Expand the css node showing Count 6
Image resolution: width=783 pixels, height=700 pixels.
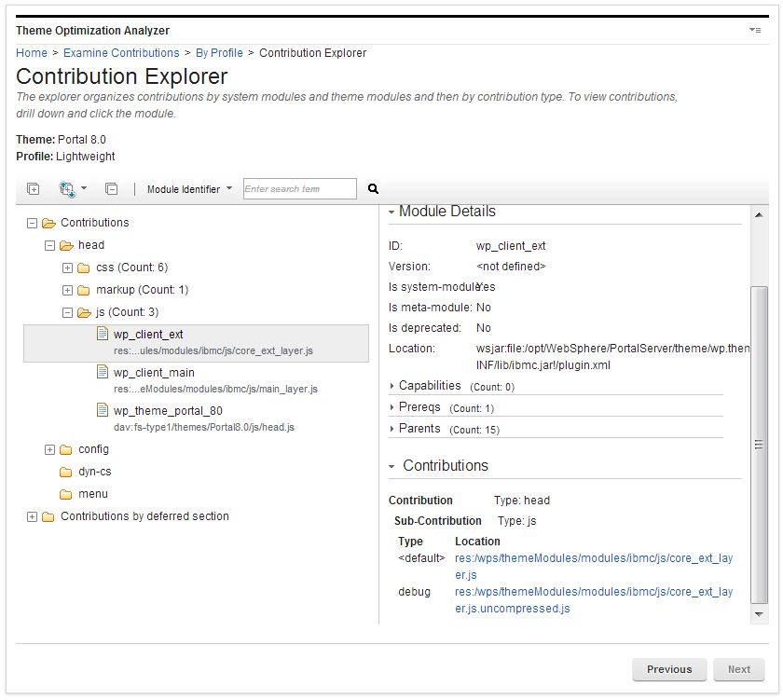pyautogui.click(x=66, y=267)
